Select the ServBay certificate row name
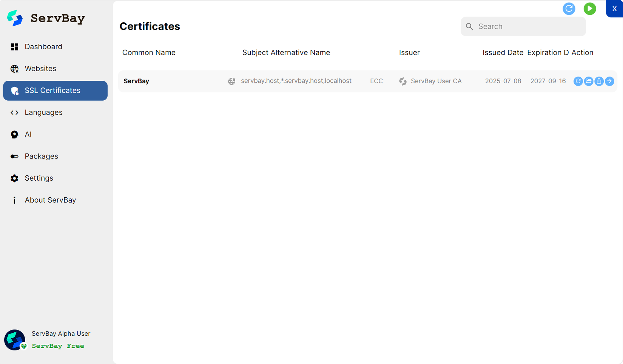Viewport: 623px width, 364px height. pyautogui.click(x=136, y=81)
